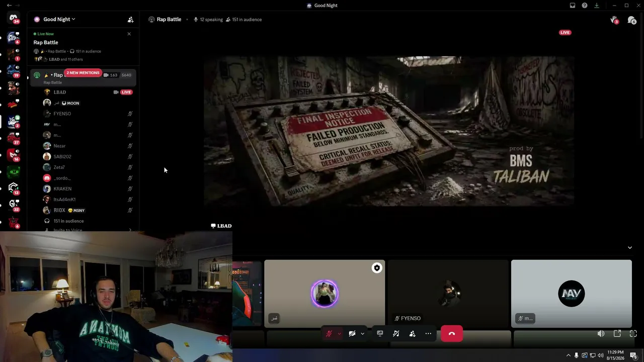
Task: Click the taskbar microphone tray icon
Action: pos(577,355)
